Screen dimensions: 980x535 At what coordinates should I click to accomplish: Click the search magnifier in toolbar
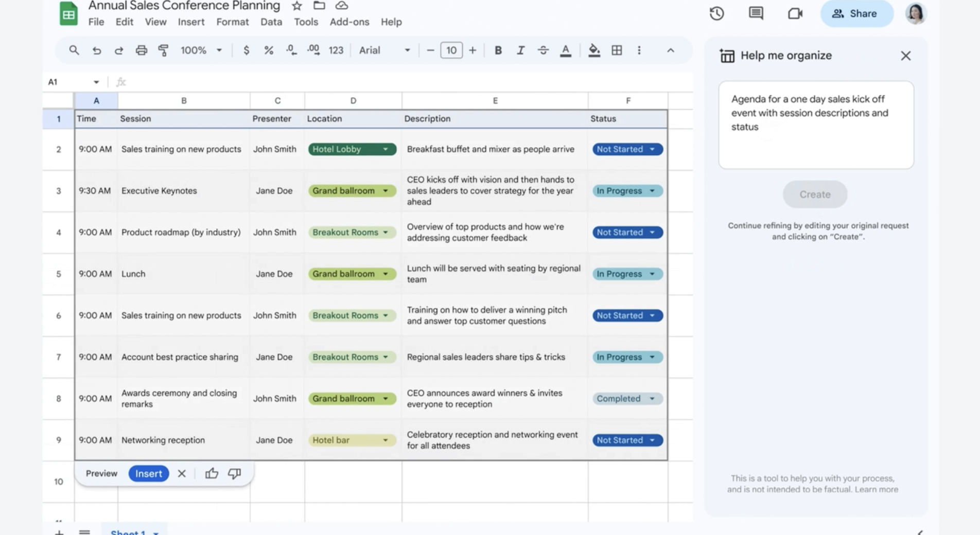[x=74, y=50]
